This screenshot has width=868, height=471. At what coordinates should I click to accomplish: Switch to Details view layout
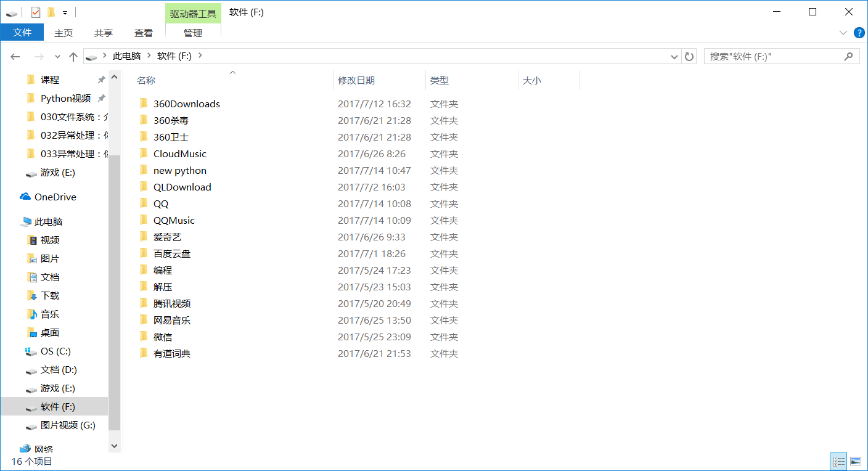838,461
